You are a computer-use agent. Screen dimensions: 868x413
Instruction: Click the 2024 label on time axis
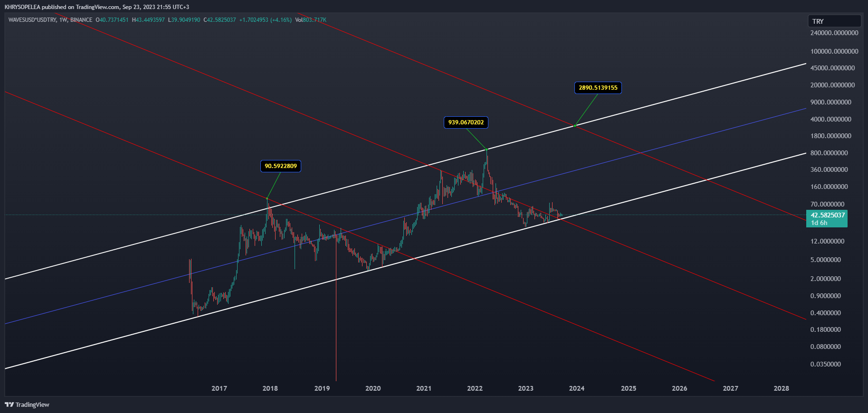[577, 388]
